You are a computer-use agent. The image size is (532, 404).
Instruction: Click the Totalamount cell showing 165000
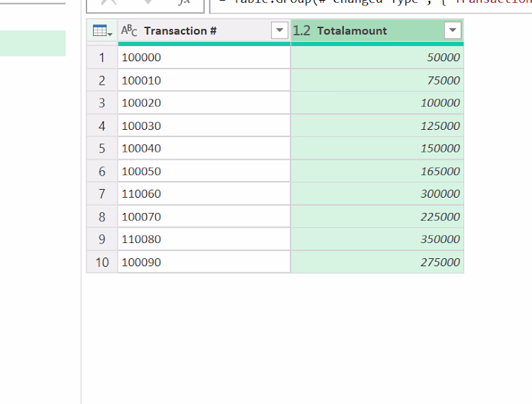(377, 171)
